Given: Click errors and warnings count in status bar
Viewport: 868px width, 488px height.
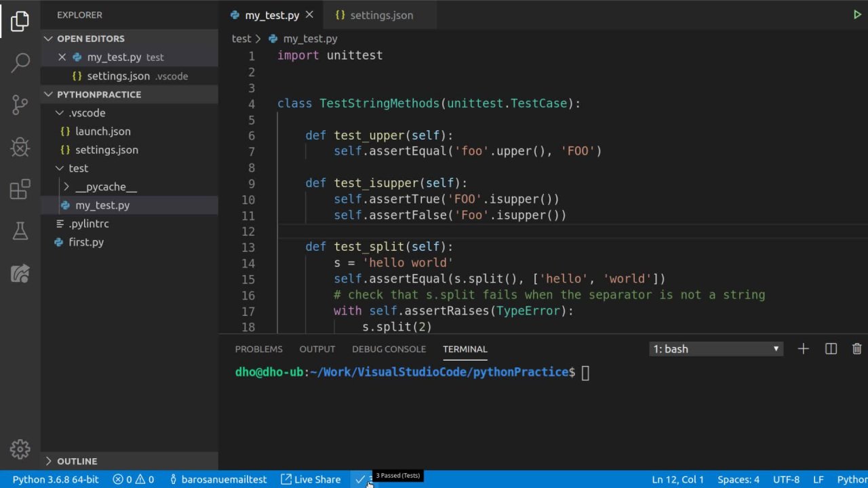Looking at the screenshot, I should pos(134,479).
